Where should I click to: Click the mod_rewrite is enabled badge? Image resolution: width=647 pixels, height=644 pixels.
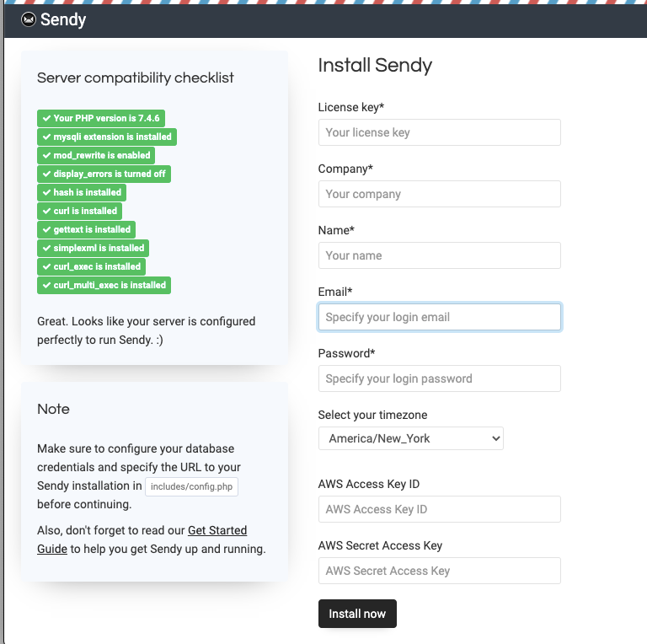[x=96, y=155]
